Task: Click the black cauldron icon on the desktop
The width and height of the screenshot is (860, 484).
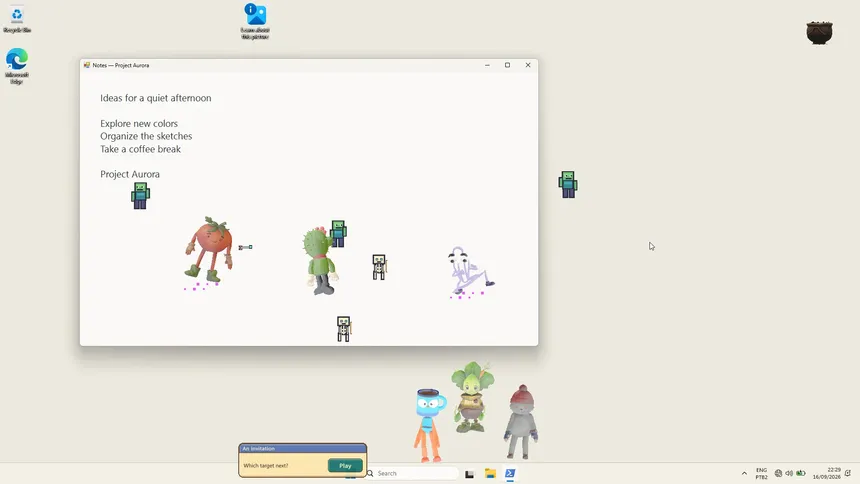Action: [819, 33]
